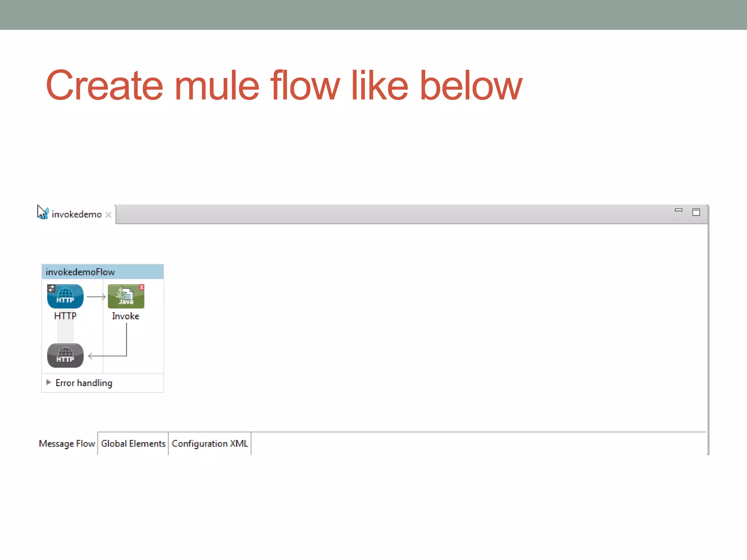This screenshot has width=747, height=560.
Task: Click the HTTP label under blue icon
Action: coord(65,316)
